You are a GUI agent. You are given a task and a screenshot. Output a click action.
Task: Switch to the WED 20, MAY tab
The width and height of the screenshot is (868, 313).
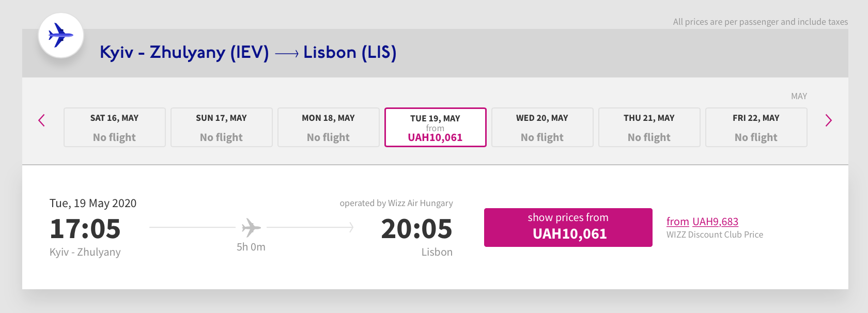tap(542, 127)
